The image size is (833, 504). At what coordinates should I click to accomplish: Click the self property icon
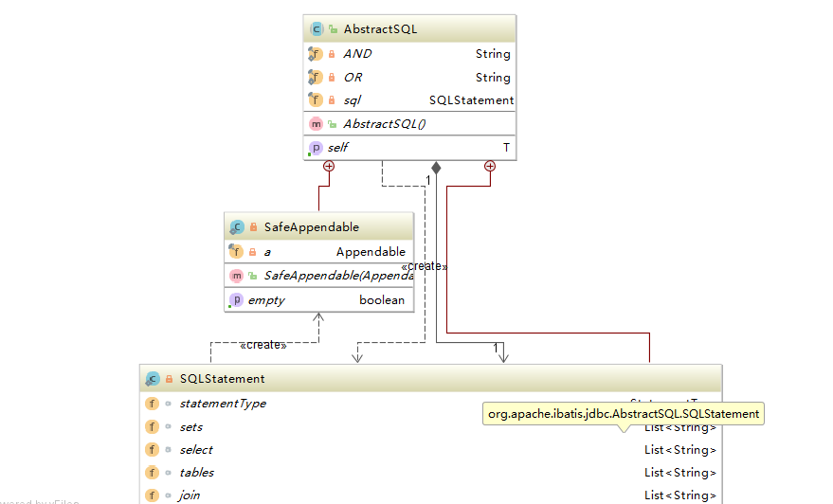tap(316, 148)
